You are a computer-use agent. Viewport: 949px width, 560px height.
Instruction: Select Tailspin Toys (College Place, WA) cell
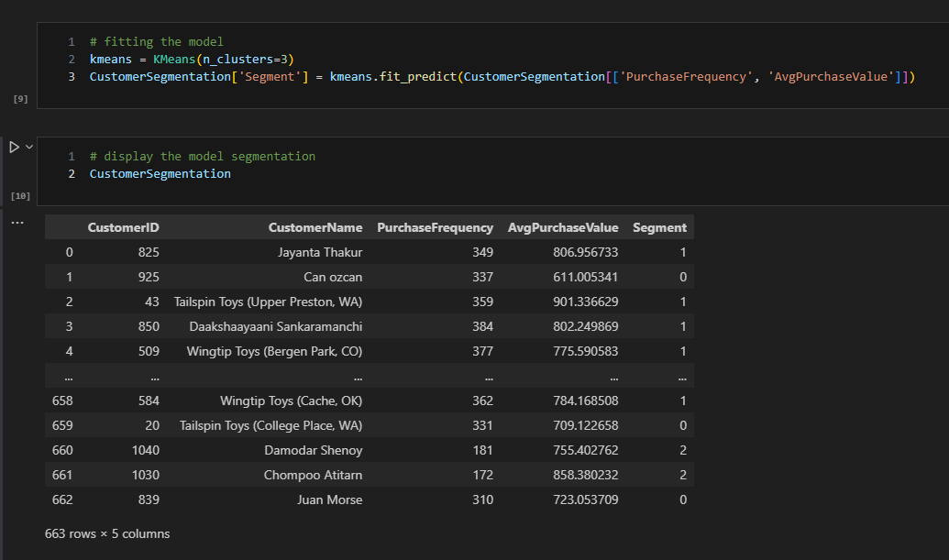click(x=270, y=426)
